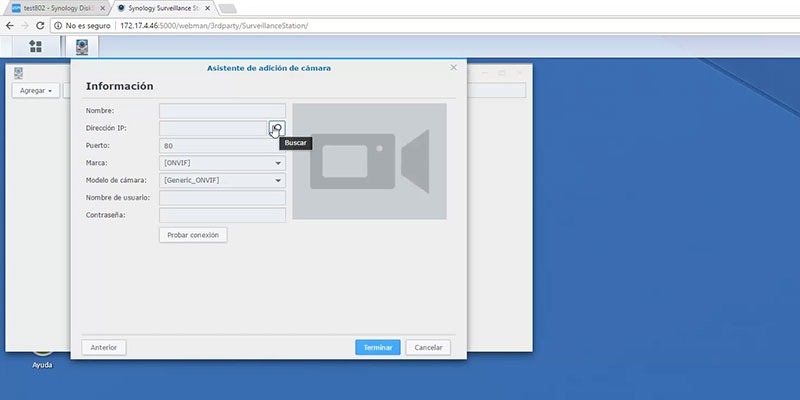Click the site info icon beside No es seguro
800x400 pixels.
(x=58, y=26)
